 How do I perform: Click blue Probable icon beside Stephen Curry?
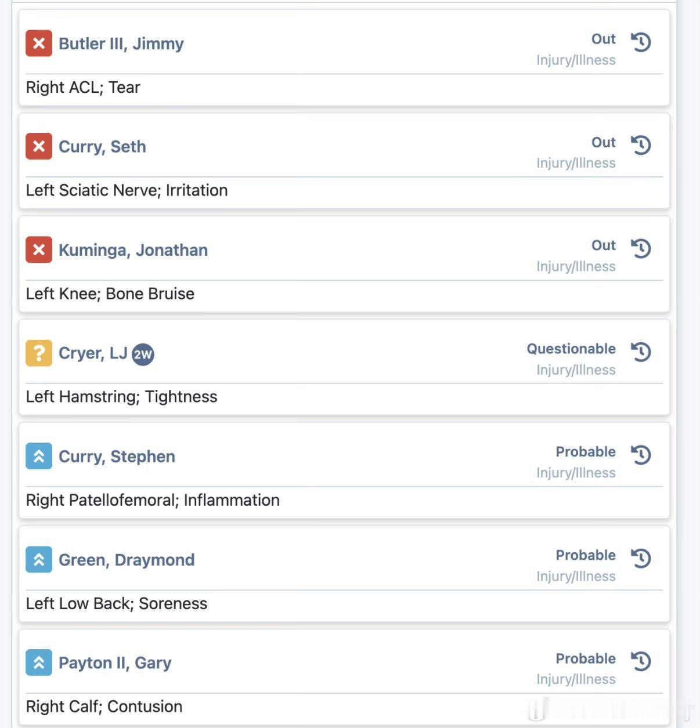[x=39, y=457]
